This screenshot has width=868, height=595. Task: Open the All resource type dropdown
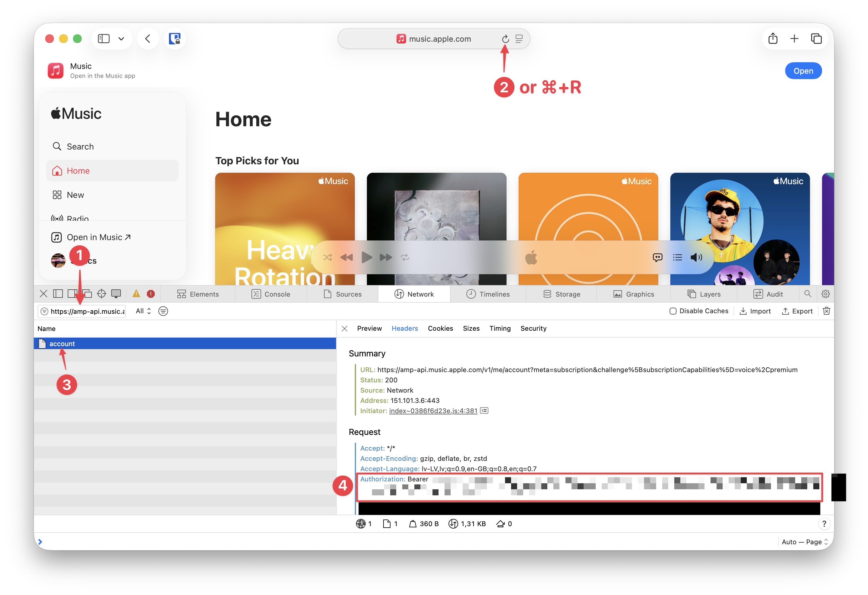coord(144,311)
